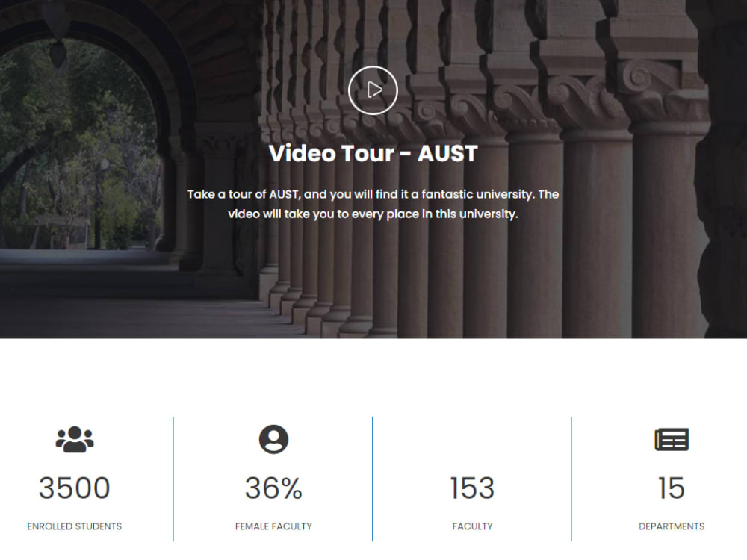Select the 3500 students count
747x560 pixels.
(x=74, y=488)
